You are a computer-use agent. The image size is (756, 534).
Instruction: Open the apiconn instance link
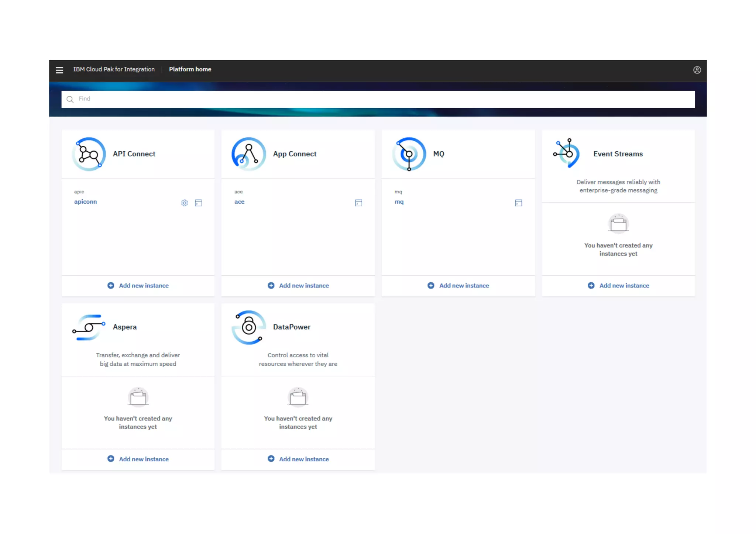(85, 202)
